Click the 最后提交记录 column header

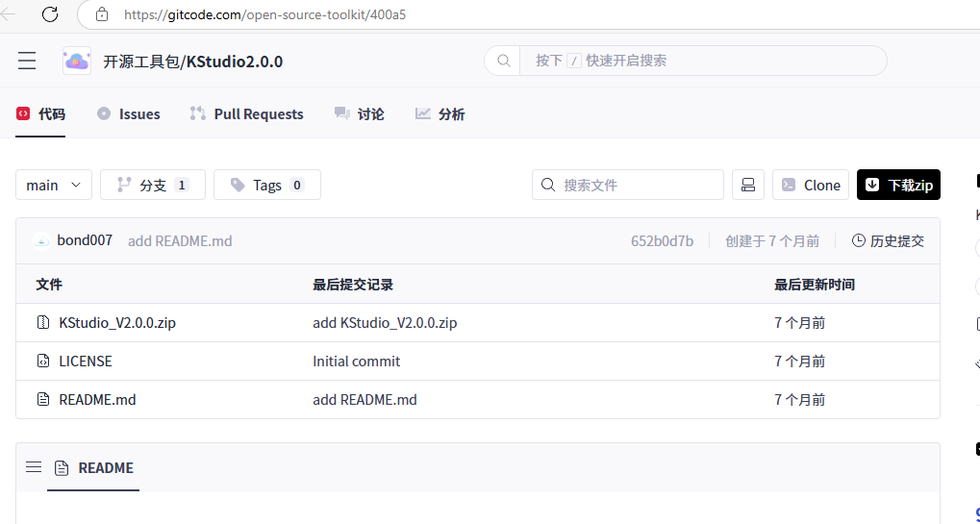pyautogui.click(x=353, y=285)
